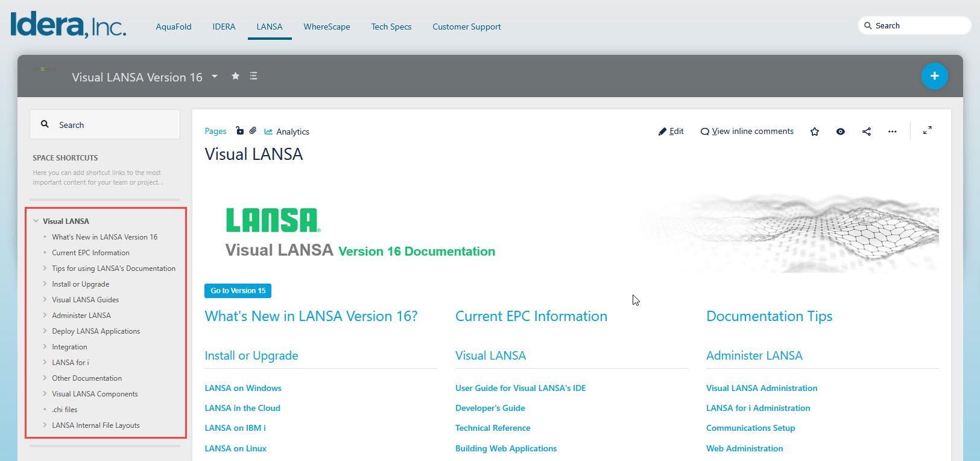This screenshot has width=980, height=461.
Task: Open the Visual LANSA Administration link
Action: coord(762,388)
